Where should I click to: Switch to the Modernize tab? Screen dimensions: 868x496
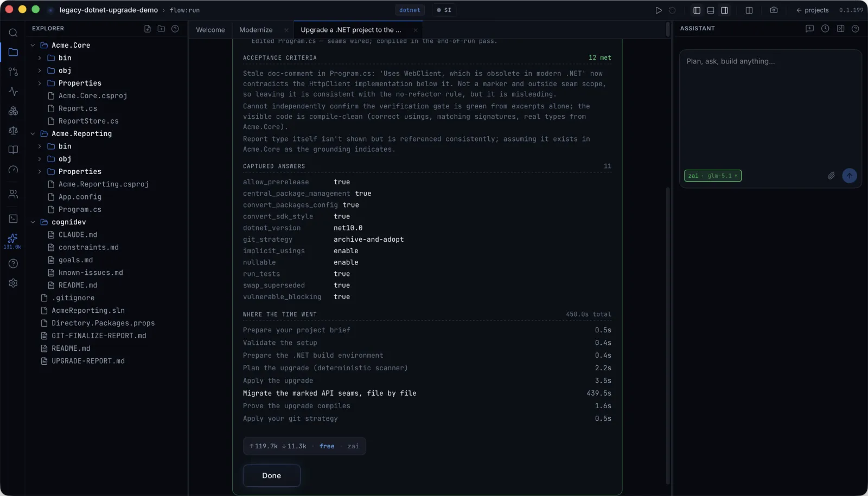click(x=256, y=30)
